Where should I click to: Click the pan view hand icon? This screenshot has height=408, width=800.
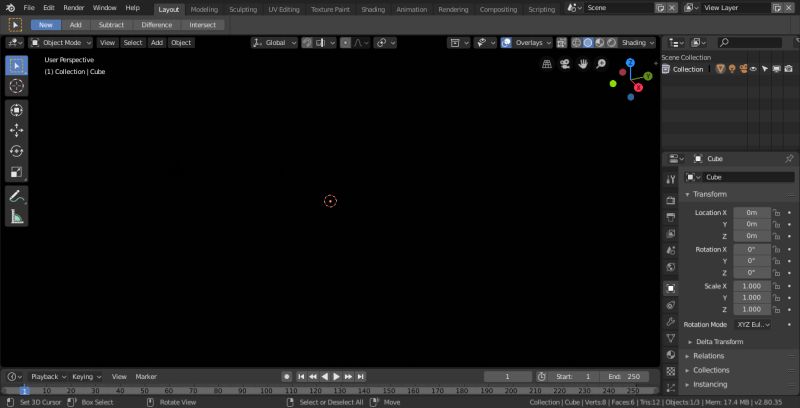pos(583,64)
